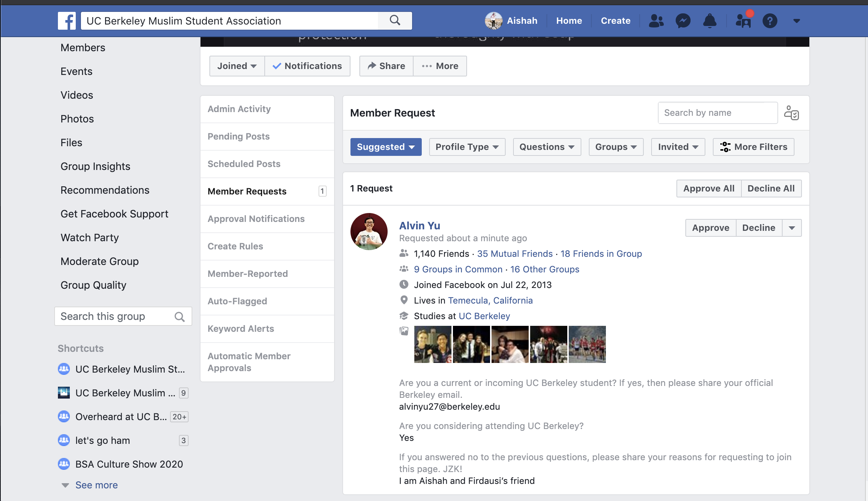
Task: Open Alvin Yu's first photo thumbnail
Action: (433, 344)
